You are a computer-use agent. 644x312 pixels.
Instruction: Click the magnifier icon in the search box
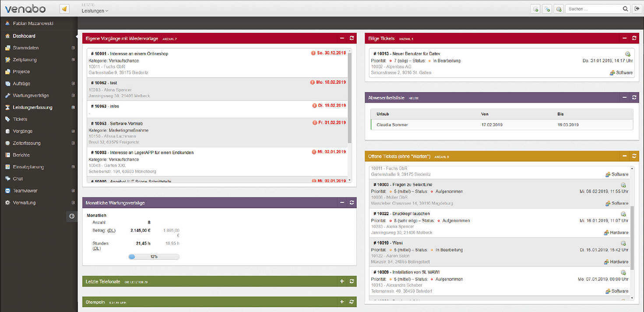(x=625, y=9)
